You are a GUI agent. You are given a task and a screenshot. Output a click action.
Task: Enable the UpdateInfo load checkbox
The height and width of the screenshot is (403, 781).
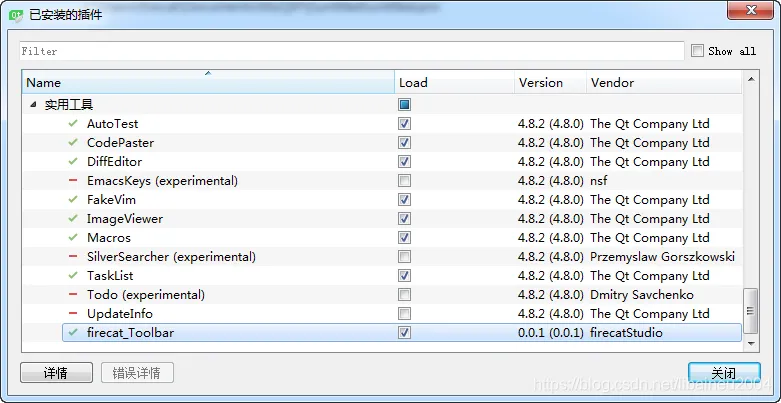(404, 313)
